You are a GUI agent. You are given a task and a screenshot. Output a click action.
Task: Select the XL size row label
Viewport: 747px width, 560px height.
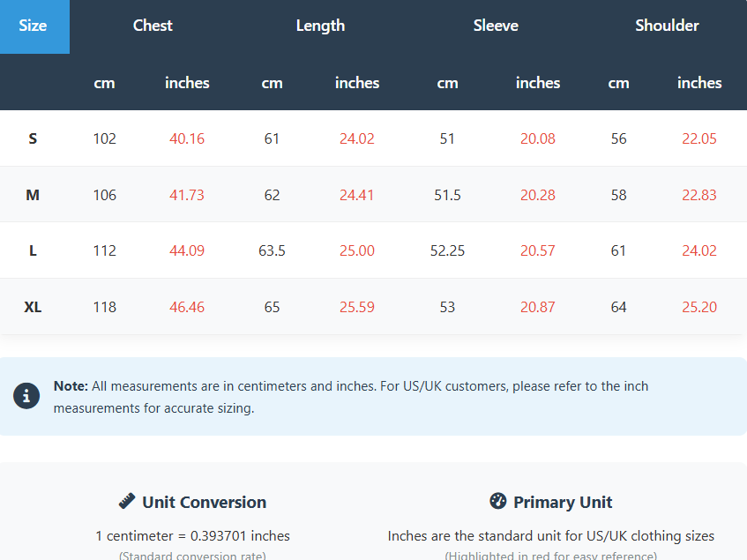coord(33,307)
